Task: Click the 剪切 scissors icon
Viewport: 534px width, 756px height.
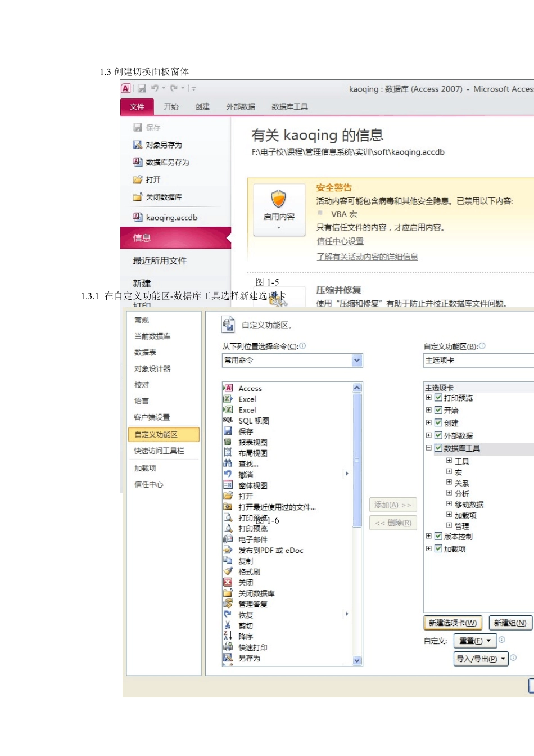Action: (x=228, y=625)
